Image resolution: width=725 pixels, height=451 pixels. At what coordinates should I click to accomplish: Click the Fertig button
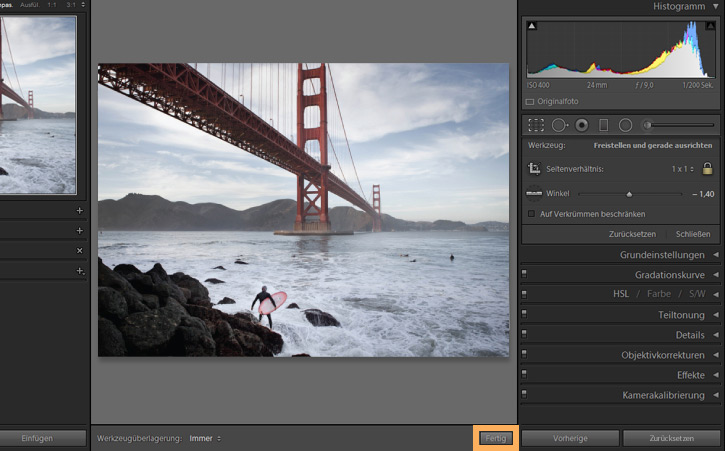[x=496, y=438]
